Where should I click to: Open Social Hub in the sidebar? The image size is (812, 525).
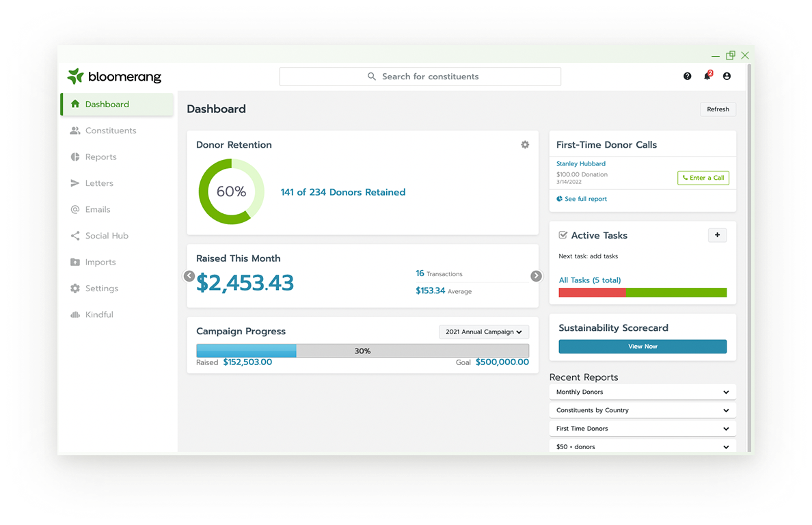[107, 236]
